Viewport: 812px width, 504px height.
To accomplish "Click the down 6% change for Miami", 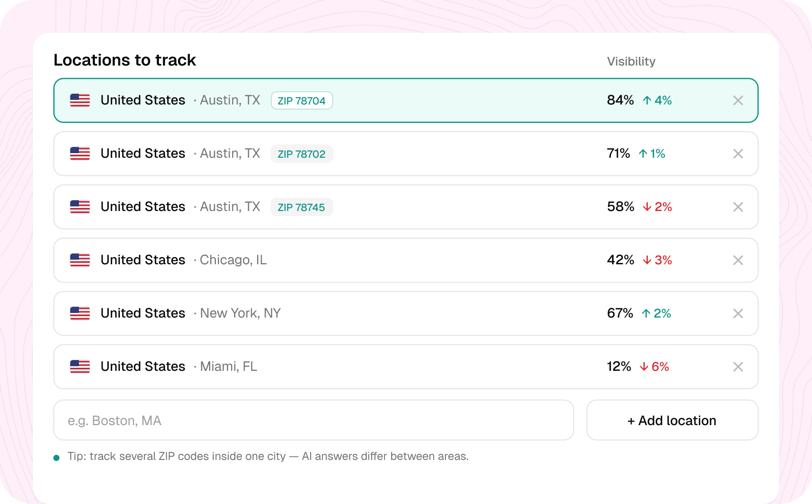I will (654, 367).
